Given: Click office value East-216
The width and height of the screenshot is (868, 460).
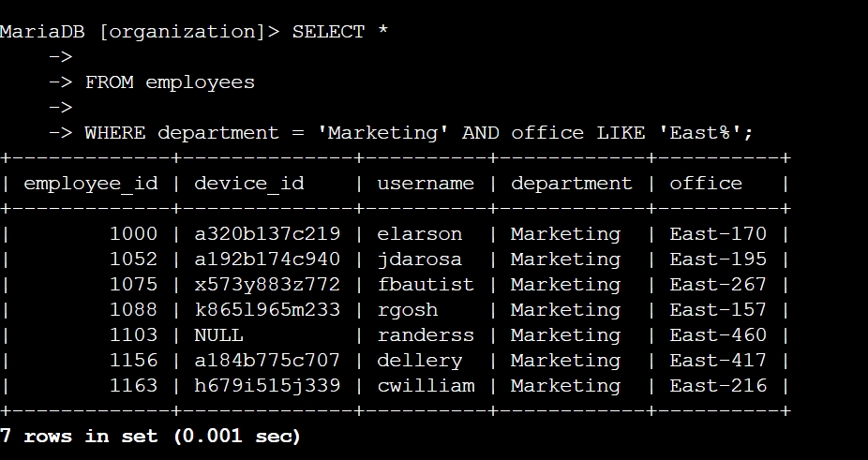Looking at the screenshot, I should click(x=718, y=386).
